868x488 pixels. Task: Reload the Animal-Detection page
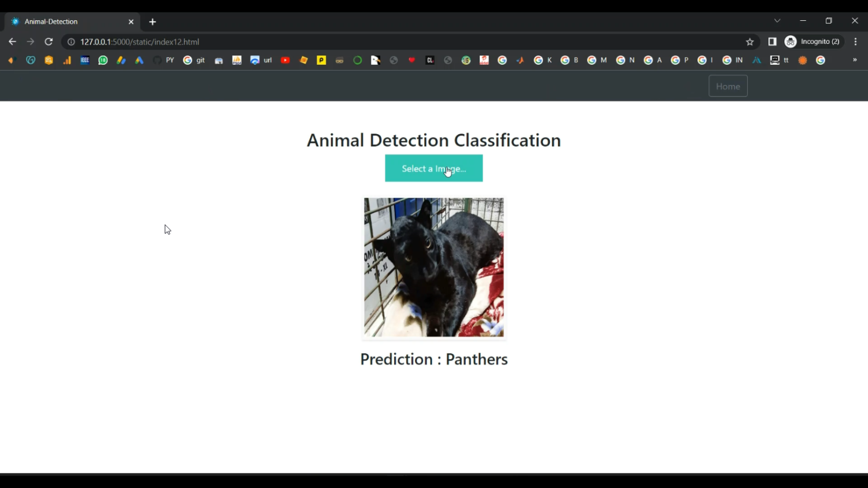pyautogui.click(x=49, y=42)
